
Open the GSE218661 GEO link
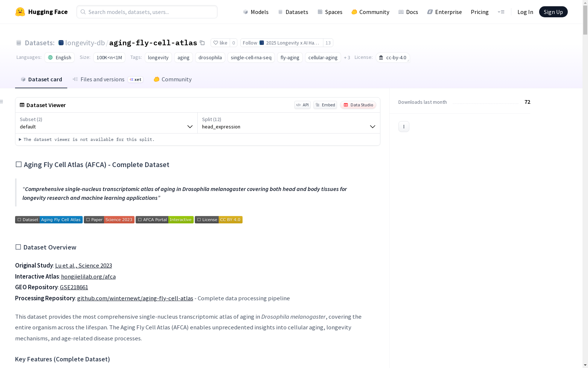point(74,287)
